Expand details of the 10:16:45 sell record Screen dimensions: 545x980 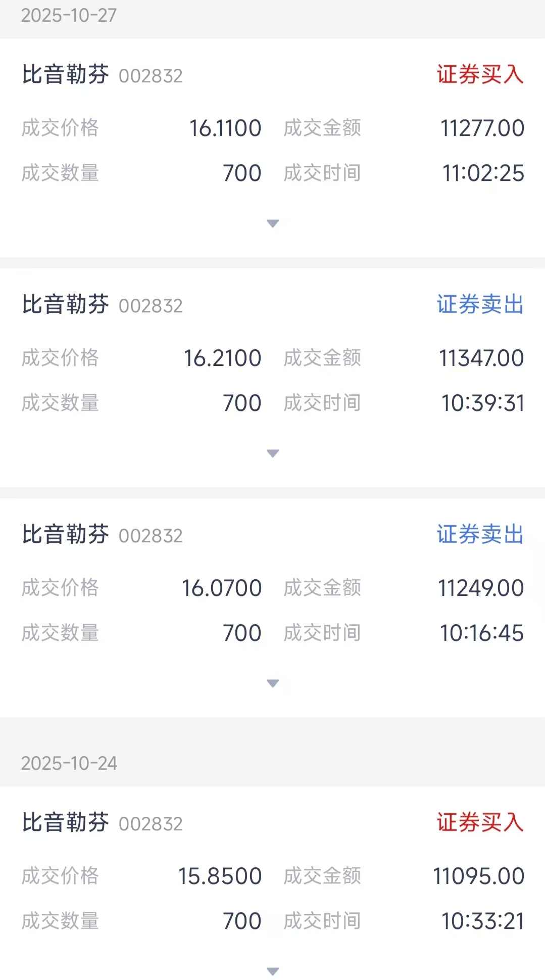(273, 683)
